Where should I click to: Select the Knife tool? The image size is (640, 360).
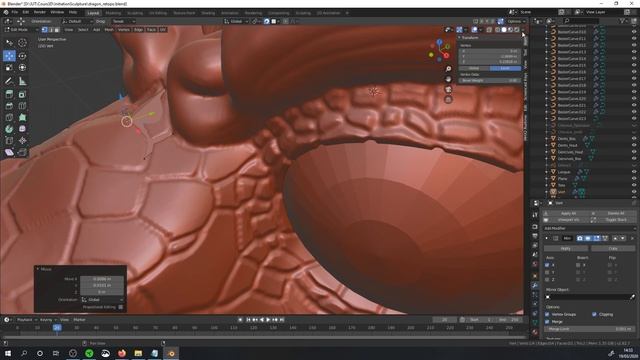pyautogui.click(x=9, y=118)
